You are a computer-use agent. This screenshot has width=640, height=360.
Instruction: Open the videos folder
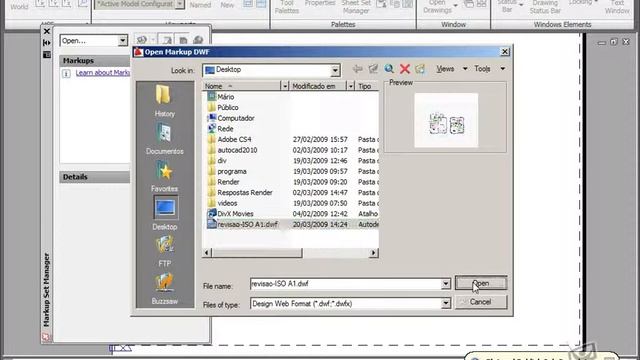[x=222, y=203]
